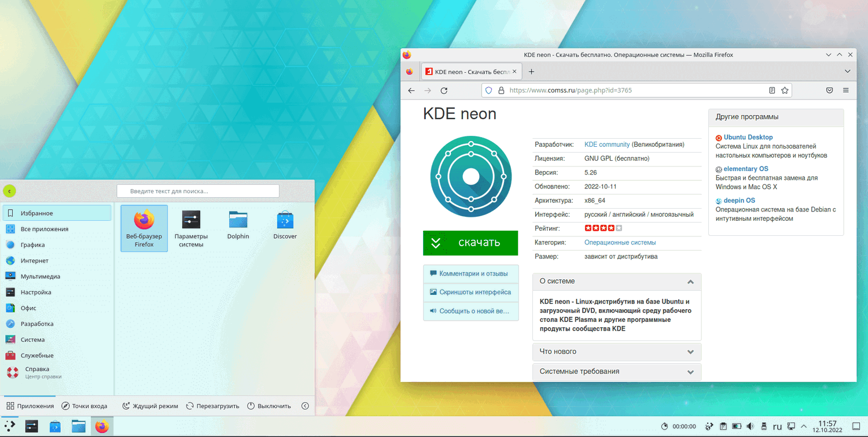Open the Система category

[57, 339]
